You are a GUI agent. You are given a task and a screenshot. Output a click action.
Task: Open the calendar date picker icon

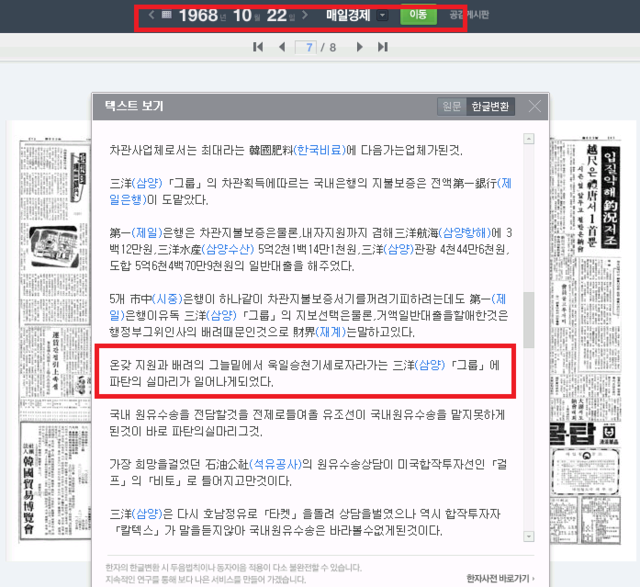click(x=167, y=15)
